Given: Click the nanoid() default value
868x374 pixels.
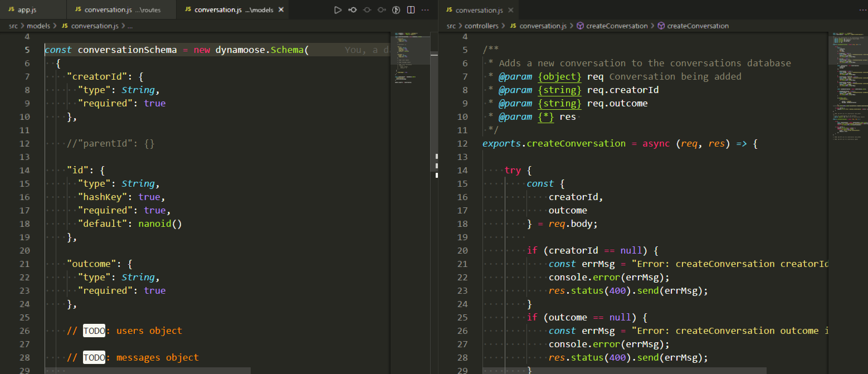Looking at the screenshot, I should pos(160,224).
